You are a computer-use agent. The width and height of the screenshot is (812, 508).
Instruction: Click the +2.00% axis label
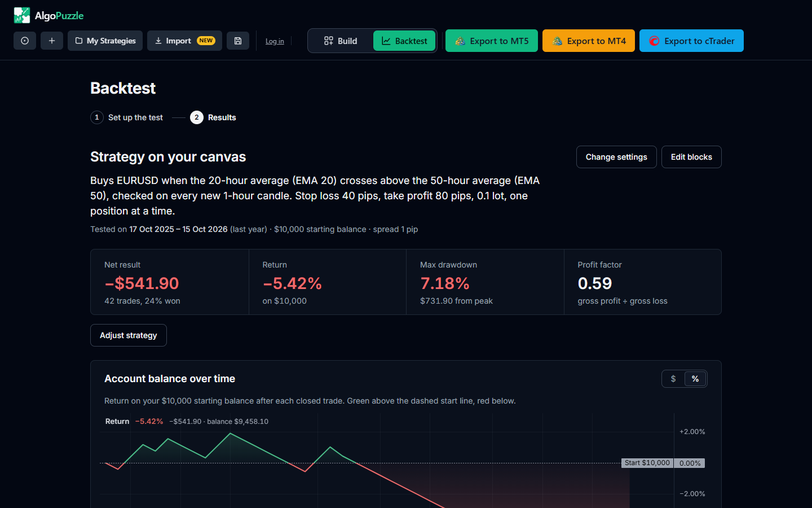(x=692, y=432)
